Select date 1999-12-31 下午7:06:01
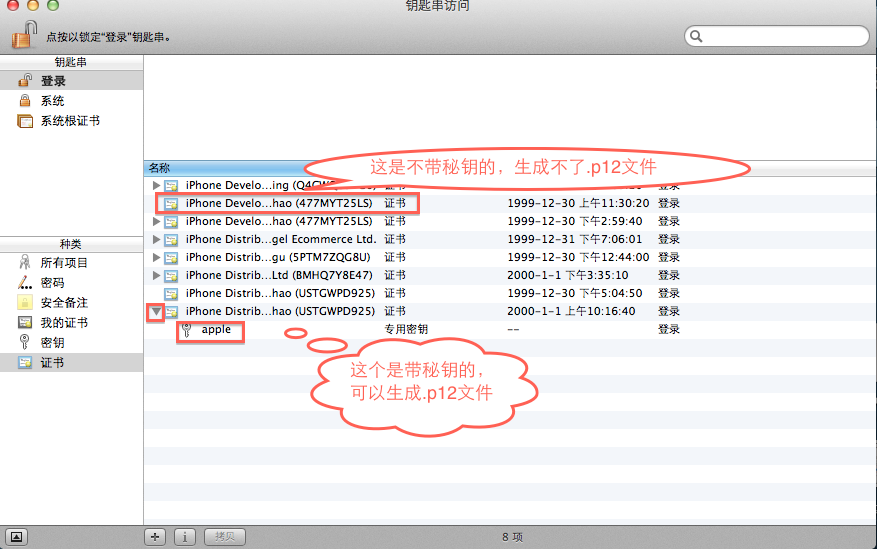The image size is (877, 549). [x=574, y=239]
